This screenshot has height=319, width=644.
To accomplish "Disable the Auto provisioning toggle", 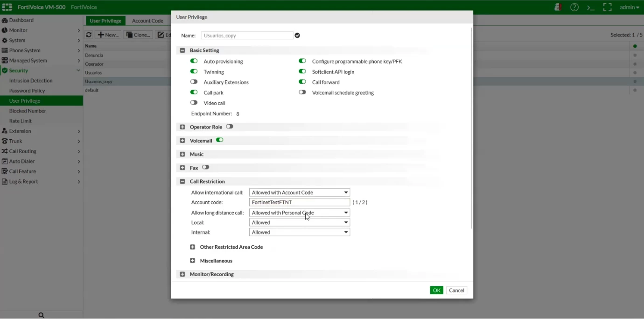I will click(194, 61).
